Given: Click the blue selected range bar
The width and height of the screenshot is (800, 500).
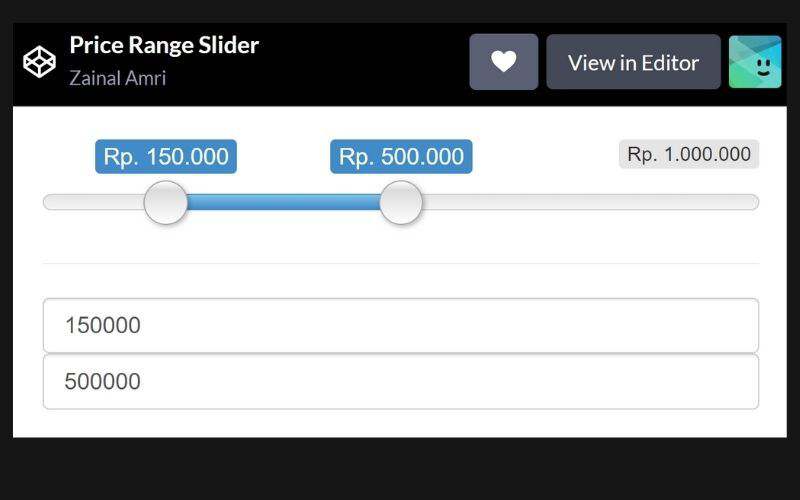Looking at the screenshot, I should click(284, 203).
